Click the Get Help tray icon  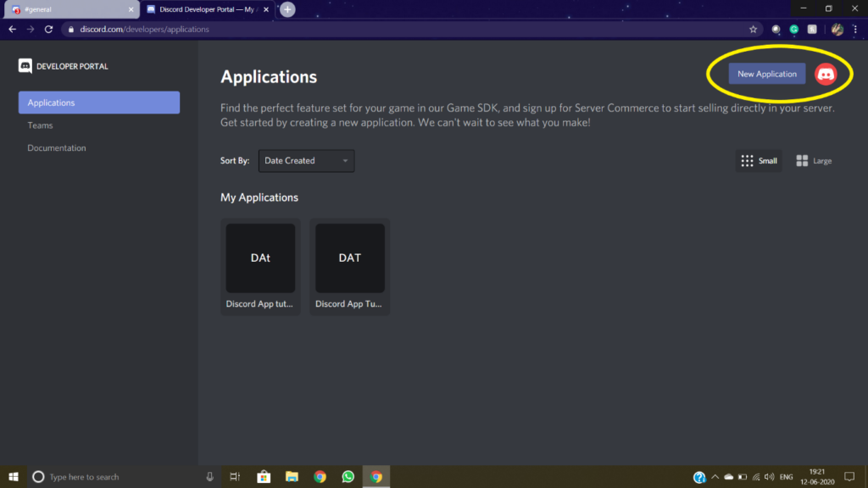[x=699, y=477]
